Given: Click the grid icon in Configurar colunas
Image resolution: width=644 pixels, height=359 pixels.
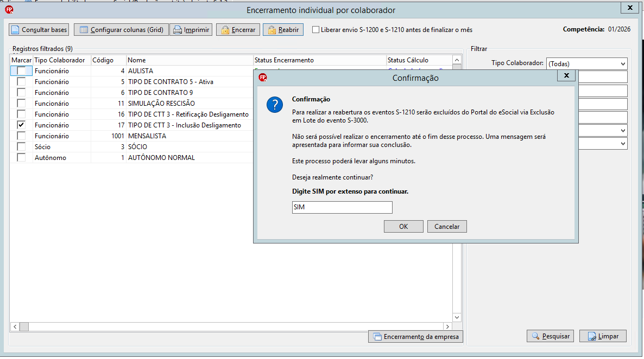Looking at the screenshot, I should tap(84, 30).
